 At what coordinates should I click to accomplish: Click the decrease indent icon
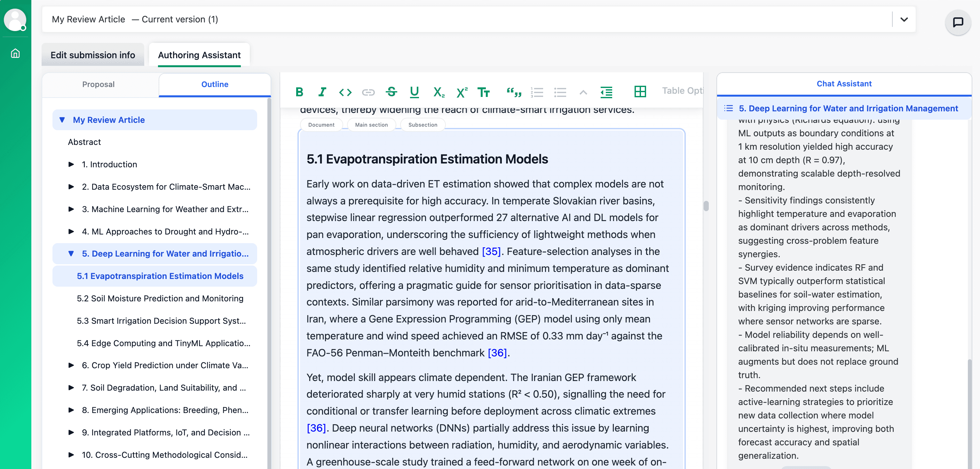point(606,92)
